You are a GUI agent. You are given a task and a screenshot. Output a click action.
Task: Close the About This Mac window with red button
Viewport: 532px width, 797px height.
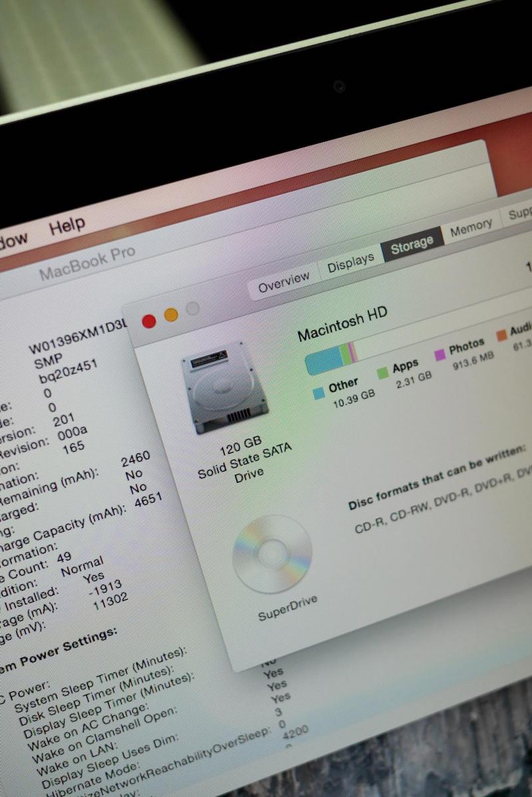point(149,321)
